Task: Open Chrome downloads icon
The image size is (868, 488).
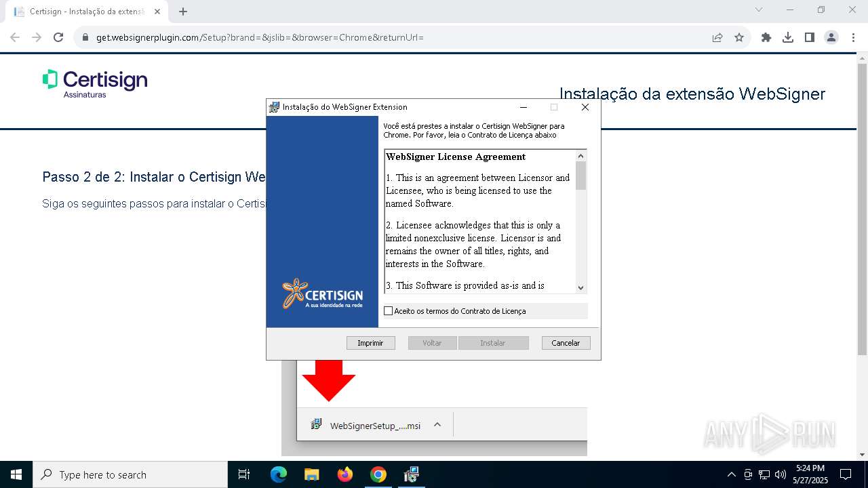Action: click(x=788, y=37)
